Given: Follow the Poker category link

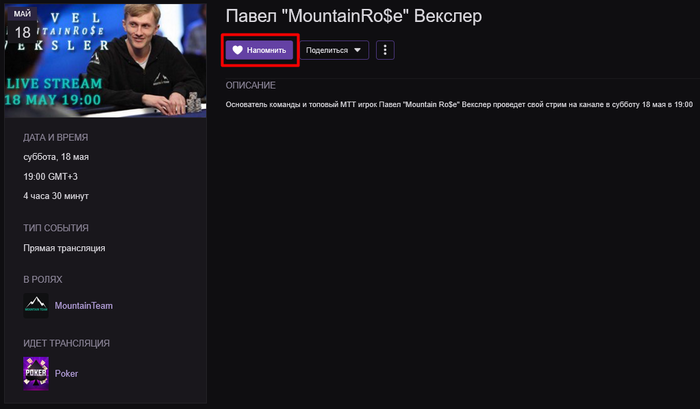Looking at the screenshot, I should tap(66, 374).
